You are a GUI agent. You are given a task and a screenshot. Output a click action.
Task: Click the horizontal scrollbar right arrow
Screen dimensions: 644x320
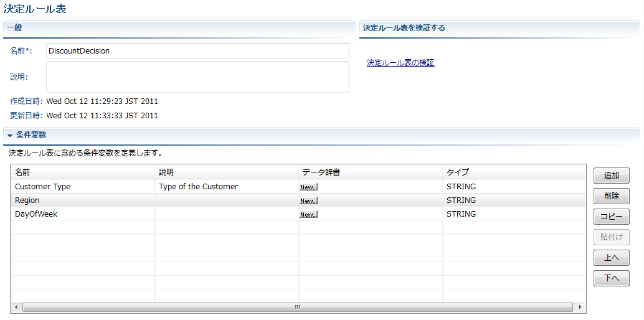(x=580, y=308)
